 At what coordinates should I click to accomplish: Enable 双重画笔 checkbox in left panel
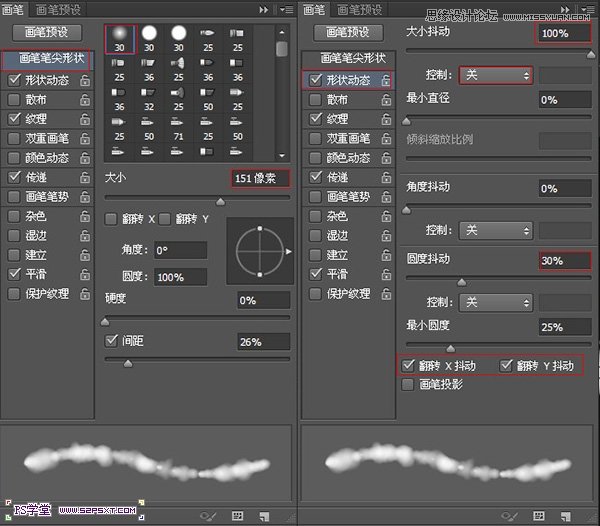pyautogui.click(x=14, y=138)
